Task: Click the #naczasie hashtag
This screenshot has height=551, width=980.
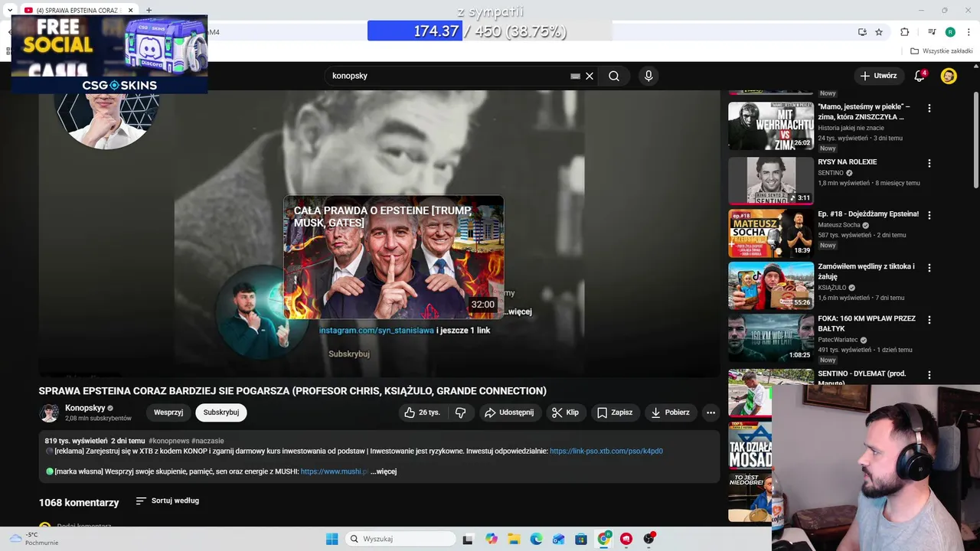Action: pos(207,441)
